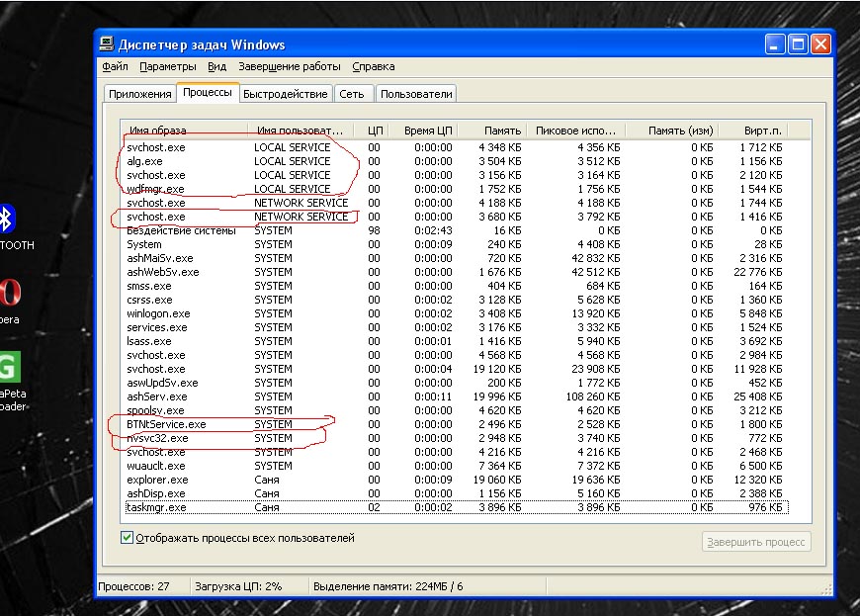Select the explorer.exe process

[x=457, y=480]
